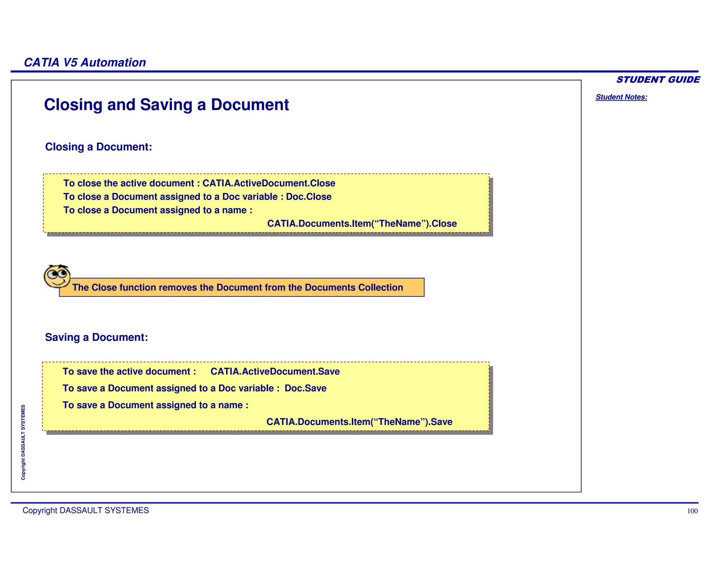This screenshot has width=728, height=562.
Task: Click 'CATIA.Documents.Item(“TheName”).Save' code line
Action: pyautogui.click(x=359, y=422)
